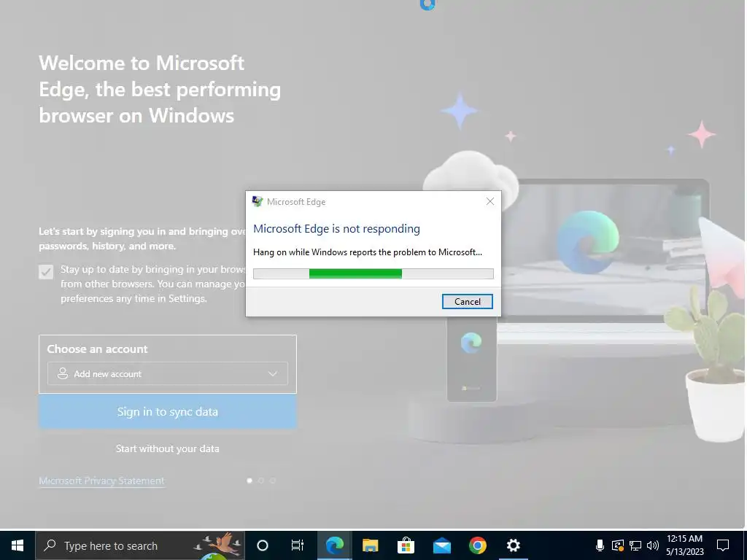Open the Microsoft Privacy Statement link
This screenshot has width=747, height=560.
click(x=101, y=481)
